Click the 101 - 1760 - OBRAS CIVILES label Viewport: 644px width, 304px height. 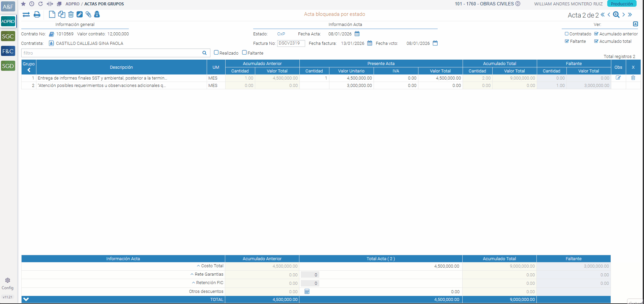pyautogui.click(x=484, y=4)
